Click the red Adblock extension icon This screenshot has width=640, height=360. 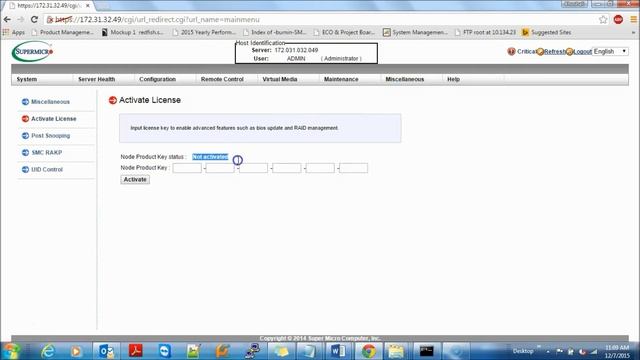point(618,20)
